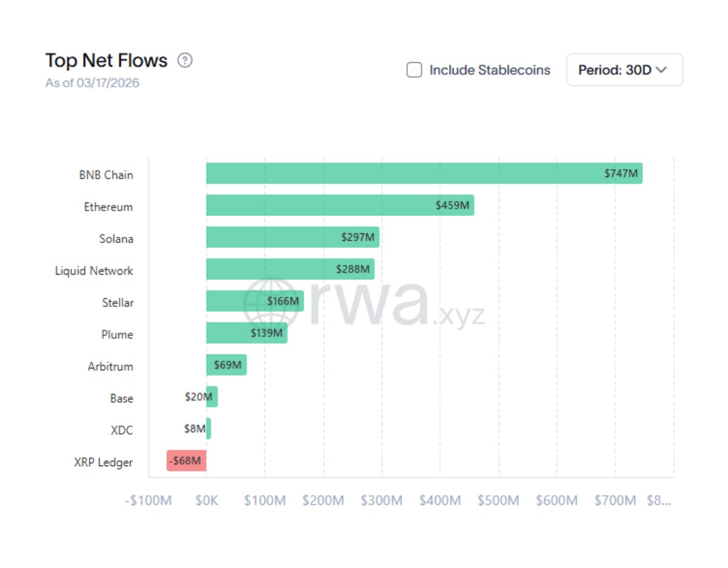Click the $400M x-axis tick label
The height and width of the screenshot is (568, 728).
[x=440, y=501]
